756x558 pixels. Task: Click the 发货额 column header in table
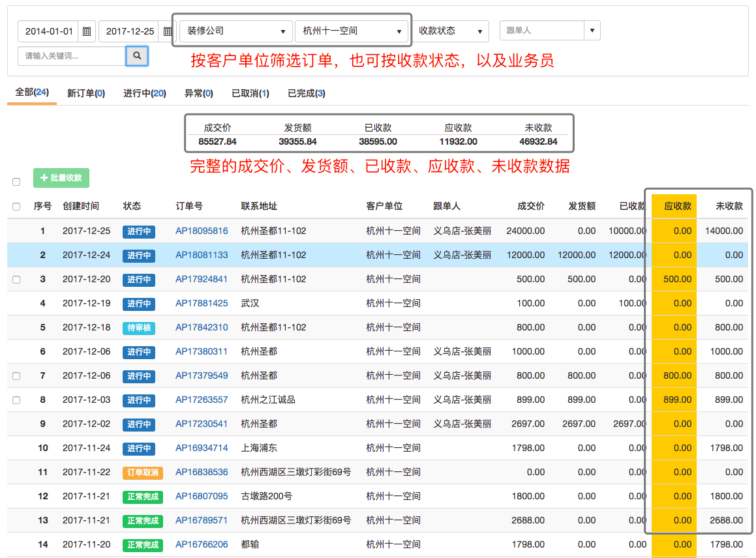[582, 206]
